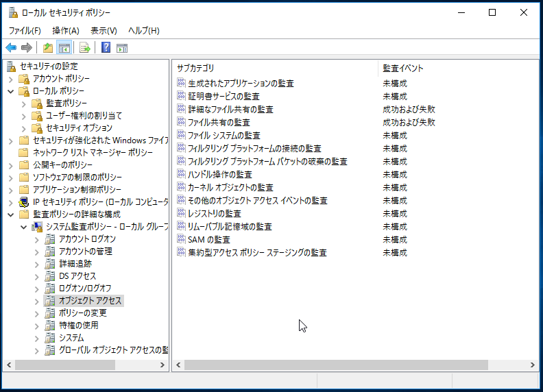Select フィルタリング プラットフォーム パケットの破棄の監査 row
The image size is (543, 392).
click(x=267, y=161)
